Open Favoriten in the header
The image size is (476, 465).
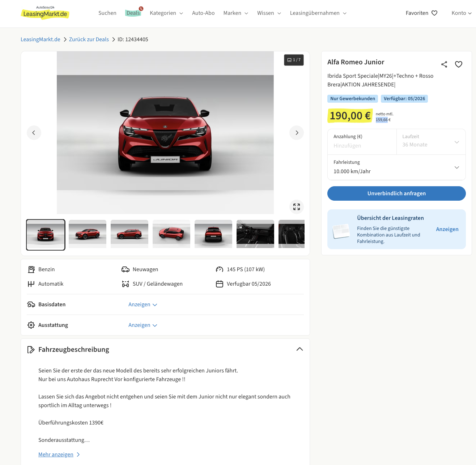(421, 13)
